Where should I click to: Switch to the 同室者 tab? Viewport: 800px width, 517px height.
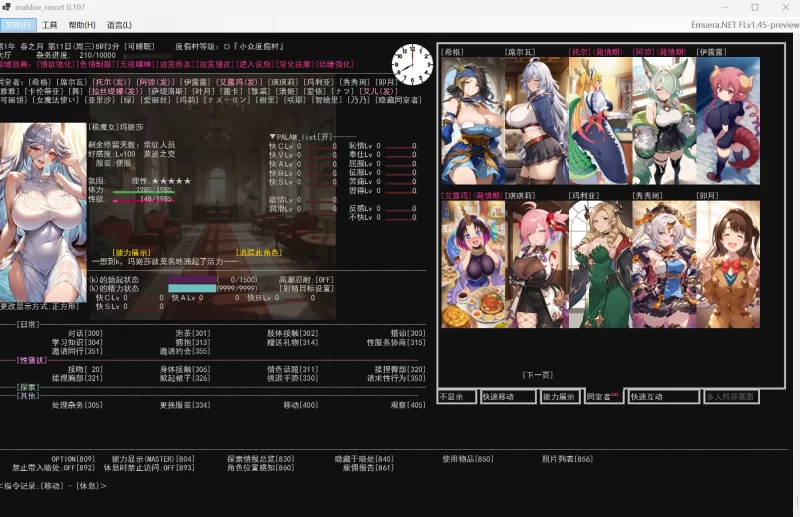click(603, 397)
